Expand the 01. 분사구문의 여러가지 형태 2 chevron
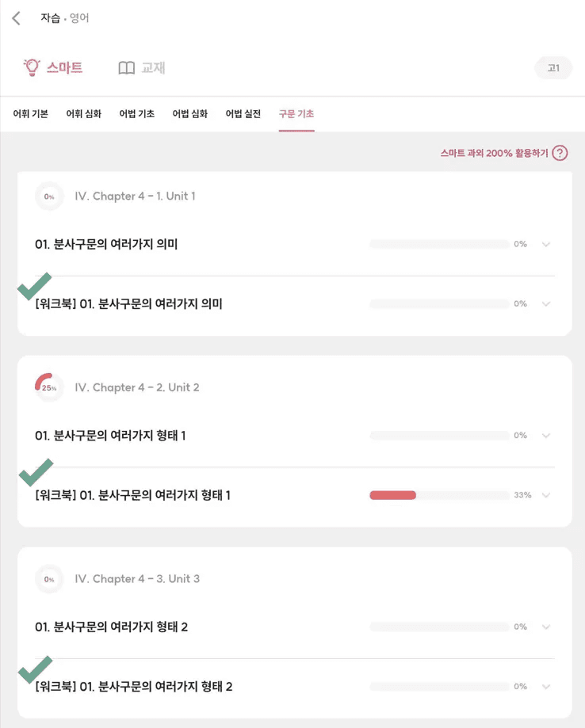585x728 pixels. click(x=545, y=627)
